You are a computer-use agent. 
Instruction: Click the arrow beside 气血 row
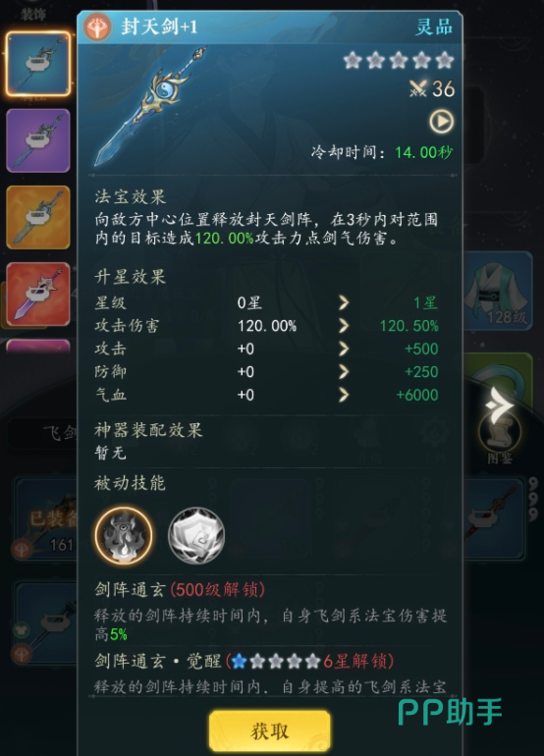pos(344,395)
